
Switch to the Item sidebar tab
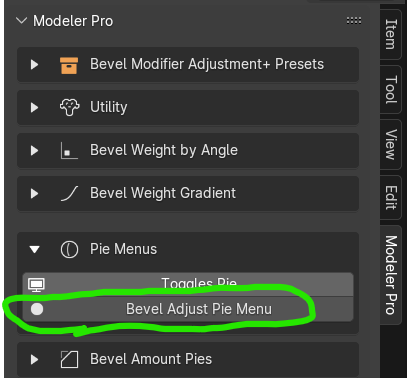tap(391, 34)
